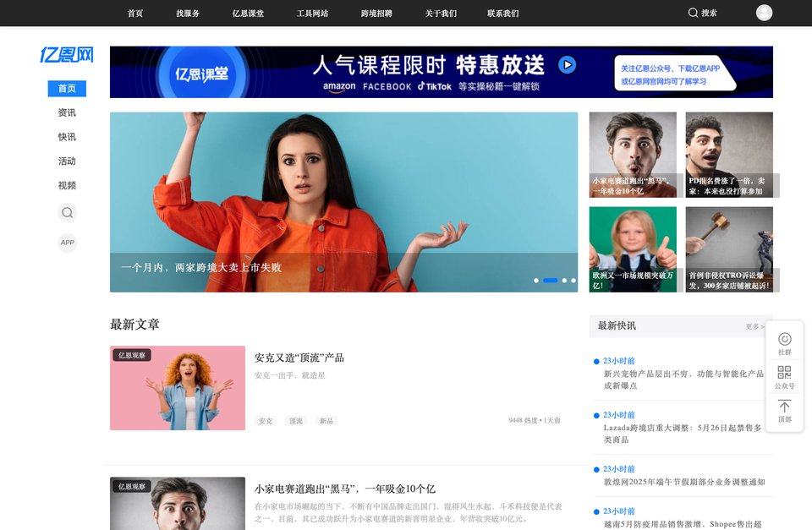Click the 亿恩课堂 promotional banner
The width and height of the screenshot is (812, 530).
click(442, 72)
